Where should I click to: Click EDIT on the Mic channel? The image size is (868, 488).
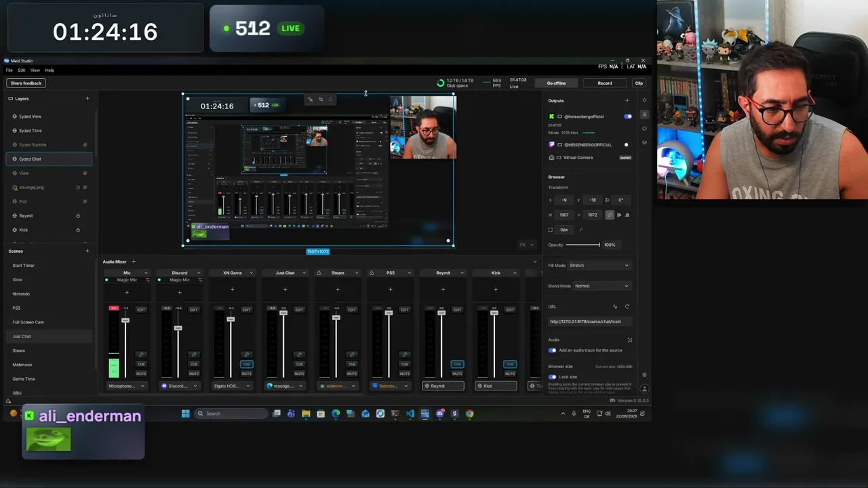[x=141, y=310]
